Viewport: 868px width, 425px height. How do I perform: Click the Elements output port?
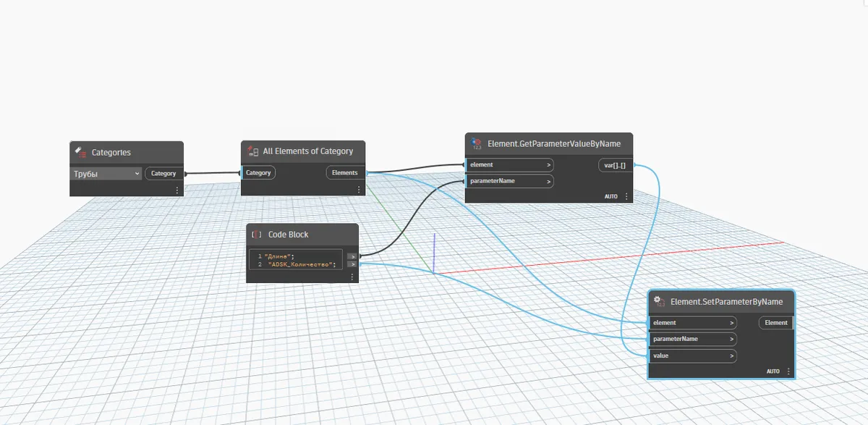[x=345, y=172]
